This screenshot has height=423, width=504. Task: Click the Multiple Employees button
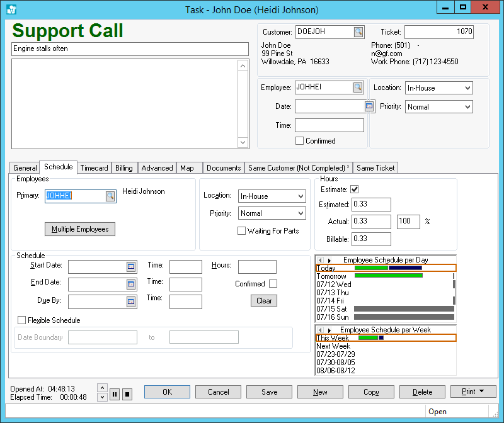pyautogui.click(x=80, y=229)
